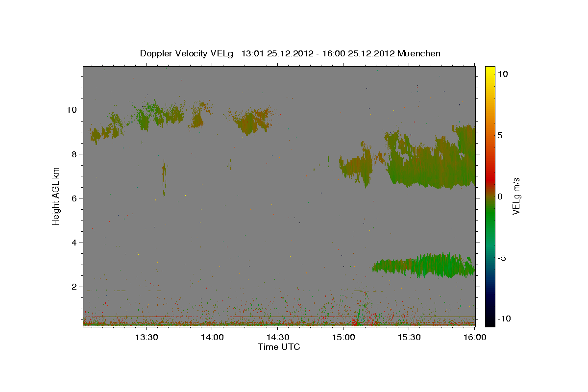Screen dimensions: 588x392
Task: Click the cloud patch at 9 km near 14:15
Action: click(250, 122)
